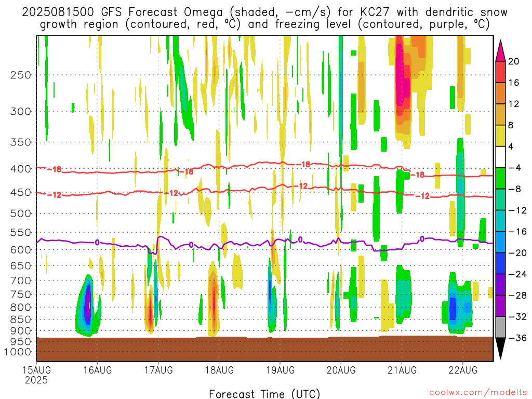Image resolution: width=532 pixels, height=399 pixels.
Task: Click the colorbar value label -36
Action: [x=517, y=338]
